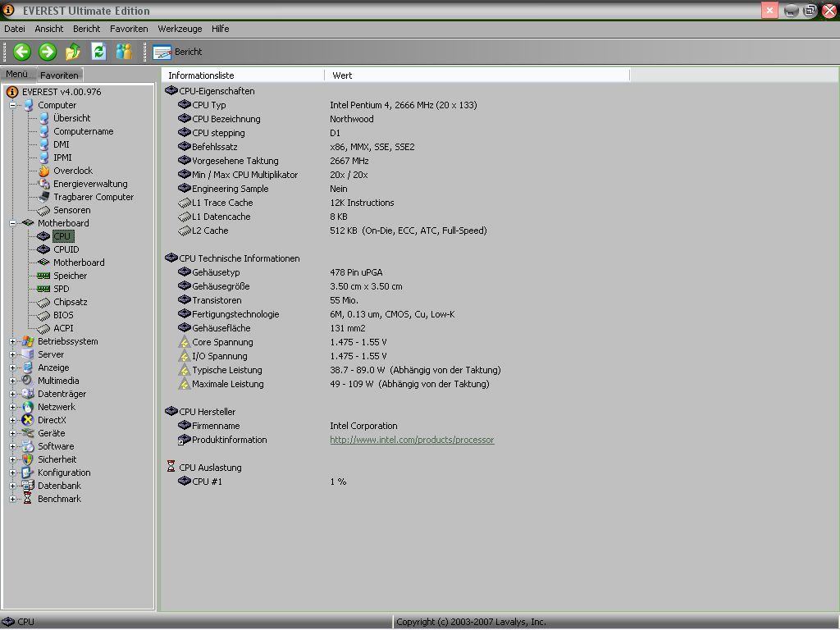Open Chipsatz icon

43,302
